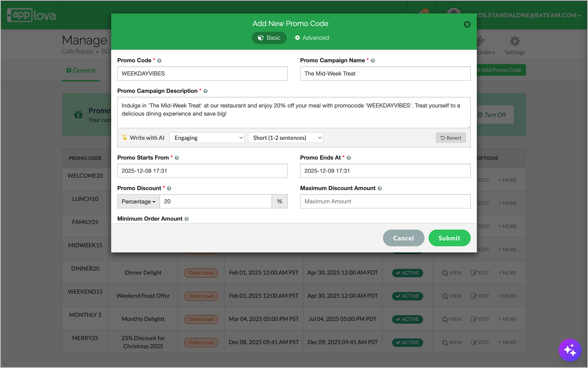Select the Basic tab
588x368 pixels.
pos(269,38)
